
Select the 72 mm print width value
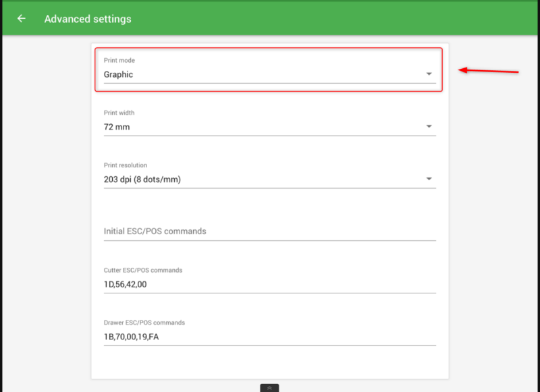click(x=117, y=127)
